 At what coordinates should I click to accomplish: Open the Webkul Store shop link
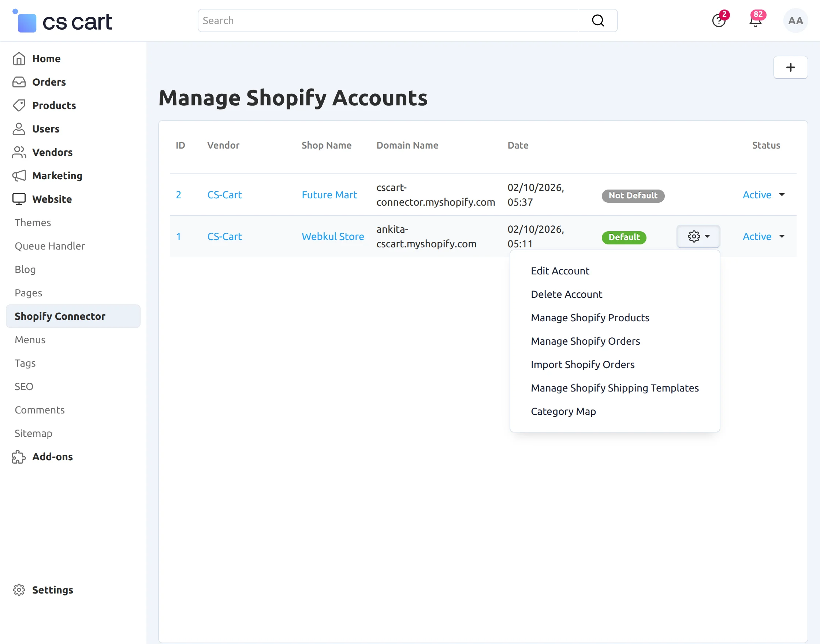[x=332, y=236]
